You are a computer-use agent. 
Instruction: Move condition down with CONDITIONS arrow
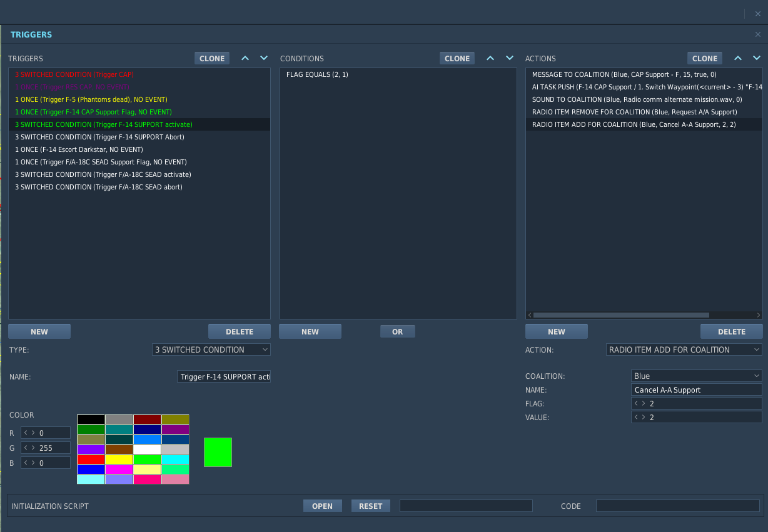tap(510, 58)
